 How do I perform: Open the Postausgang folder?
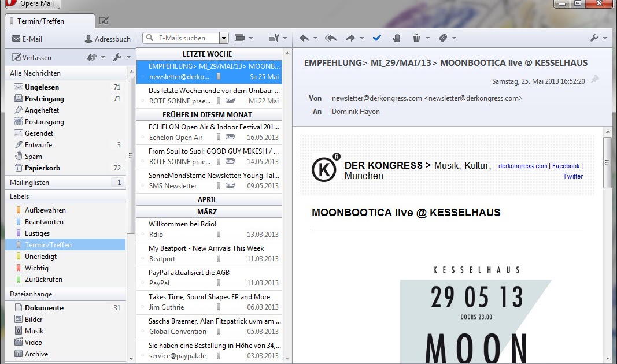pyautogui.click(x=65, y=122)
